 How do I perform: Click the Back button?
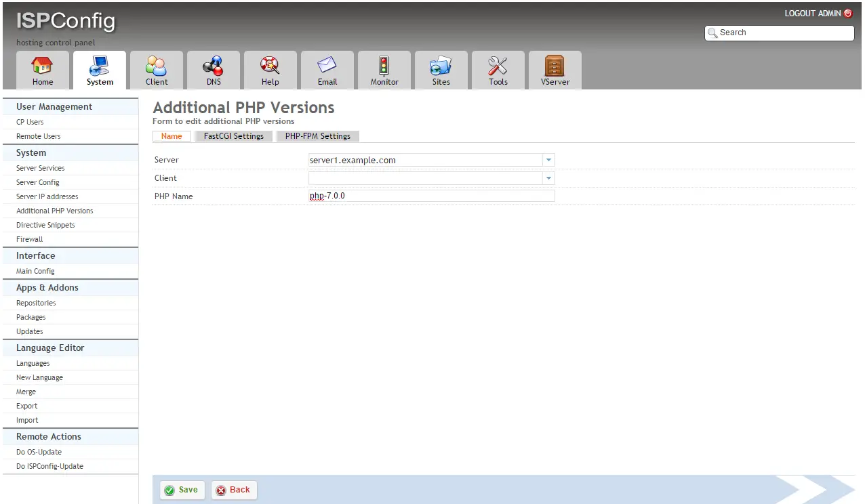click(x=234, y=490)
